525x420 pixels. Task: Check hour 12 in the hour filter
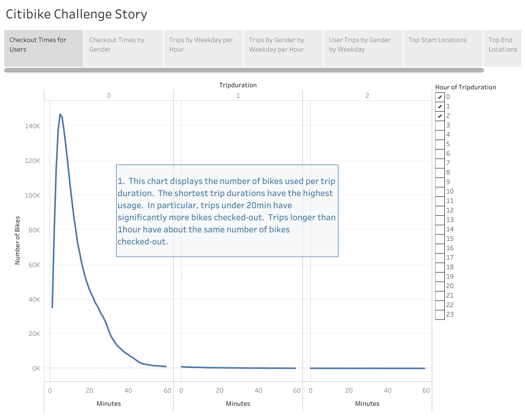pyautogui.click(x=440, y=210)
